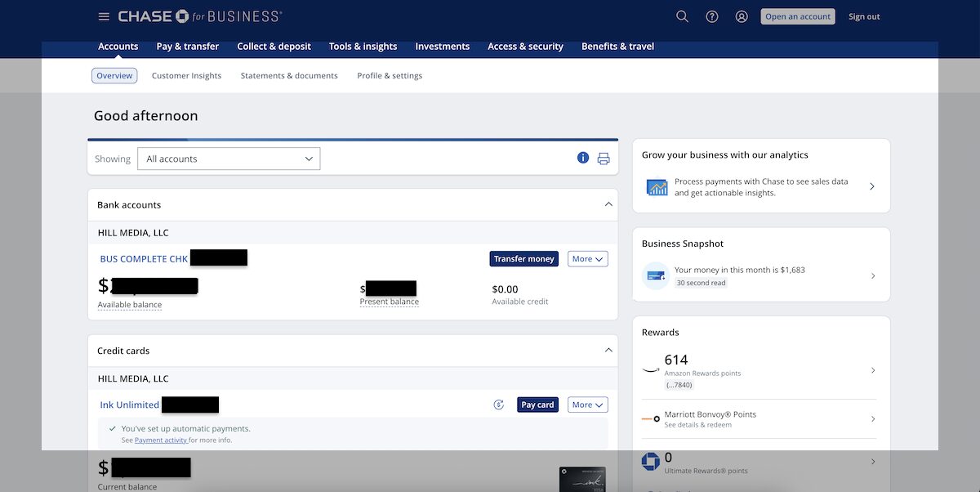The height and width of the screenshot is (492, 980).
Task: Click the 30 second read badge
Action: point(702,283)
